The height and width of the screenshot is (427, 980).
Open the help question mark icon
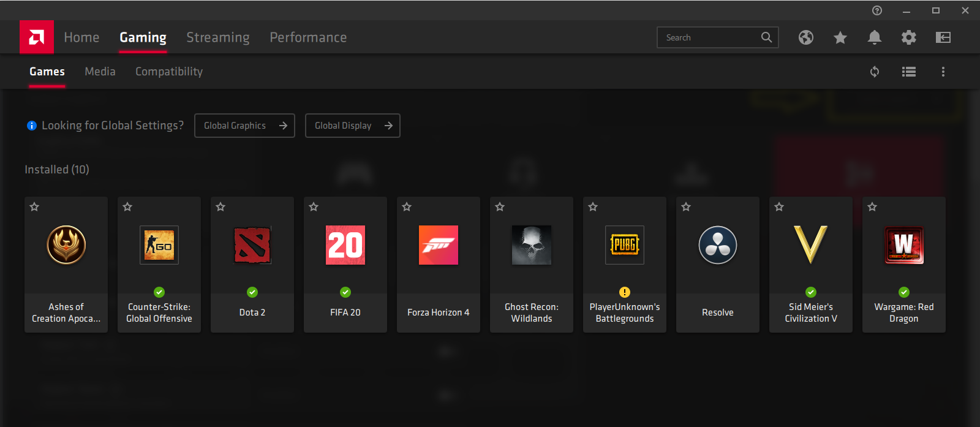pos(877,10)
